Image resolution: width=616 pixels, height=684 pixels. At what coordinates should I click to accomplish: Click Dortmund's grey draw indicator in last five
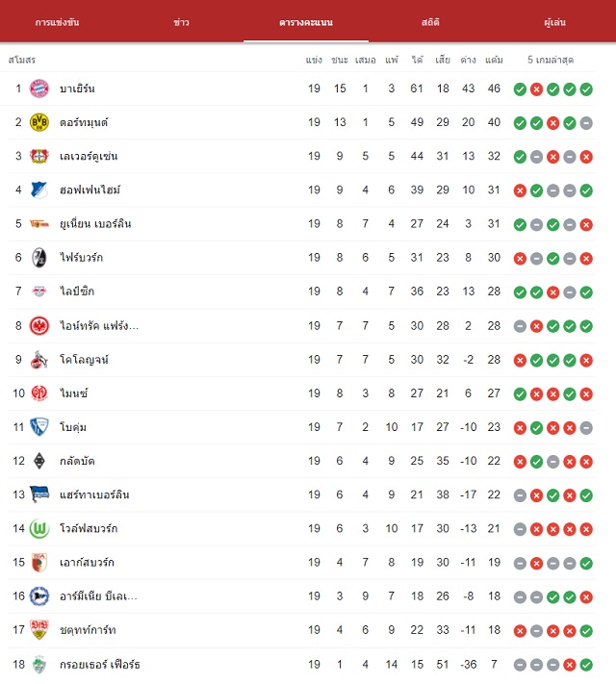click(586, 123)
